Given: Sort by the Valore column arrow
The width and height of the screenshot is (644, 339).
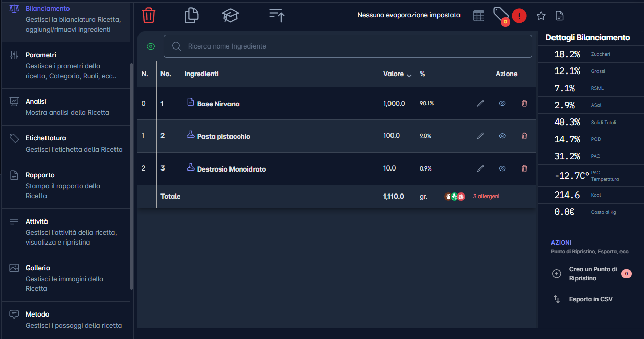Looking at the screenshot, I should click(409, 74).
